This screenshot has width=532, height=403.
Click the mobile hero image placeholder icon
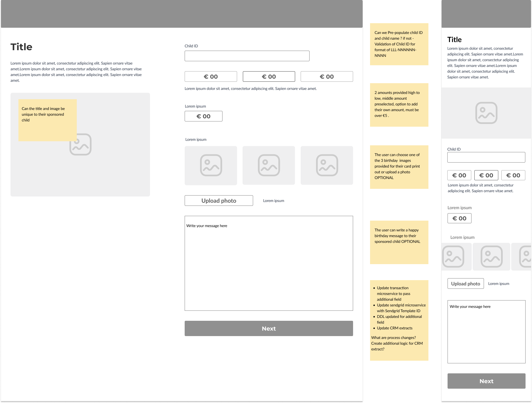pos(486,113)
